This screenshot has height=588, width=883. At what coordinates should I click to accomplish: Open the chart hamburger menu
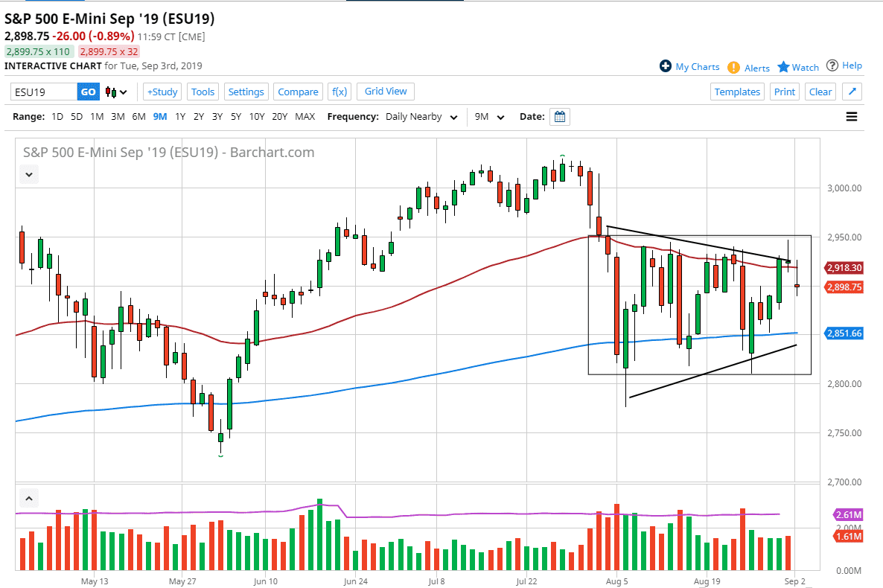point(852,116)
